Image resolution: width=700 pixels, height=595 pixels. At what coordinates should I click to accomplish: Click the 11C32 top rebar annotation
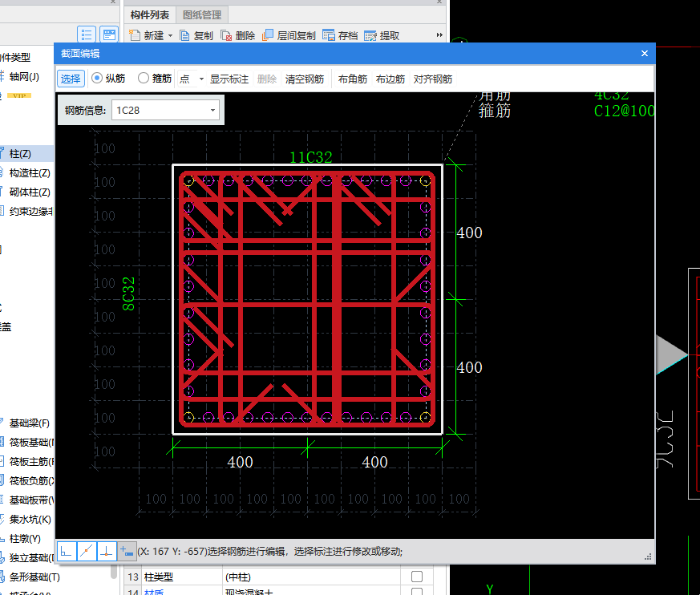point(311,157)
